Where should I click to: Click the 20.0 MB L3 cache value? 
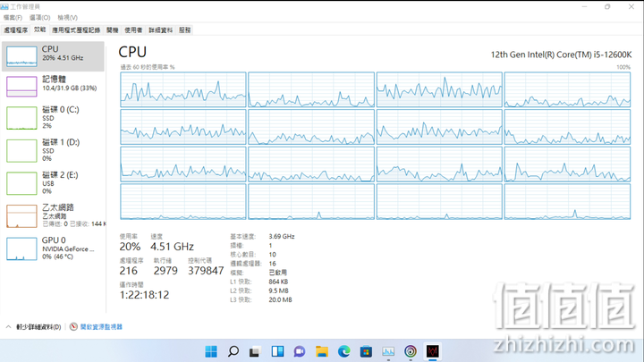[280, 299]
